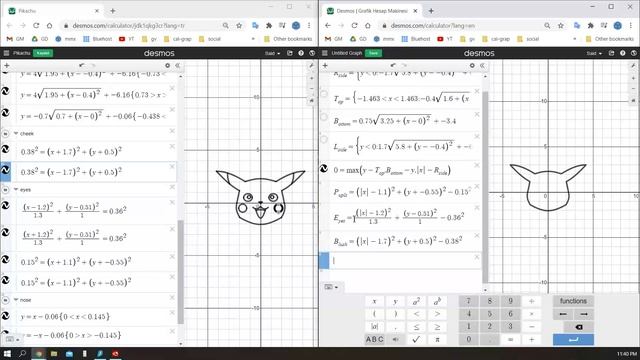Viewport: 640px width, 360px height.
Task: Add a new item in Pikachu expression list
Action: pyautogui.click(x=7, y=65)
